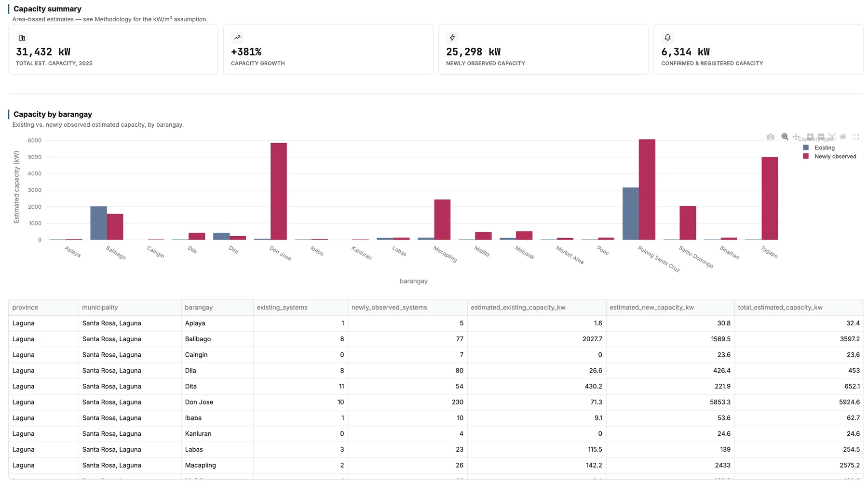Click the Tagapo newly observed bar

tap(770, 199)
